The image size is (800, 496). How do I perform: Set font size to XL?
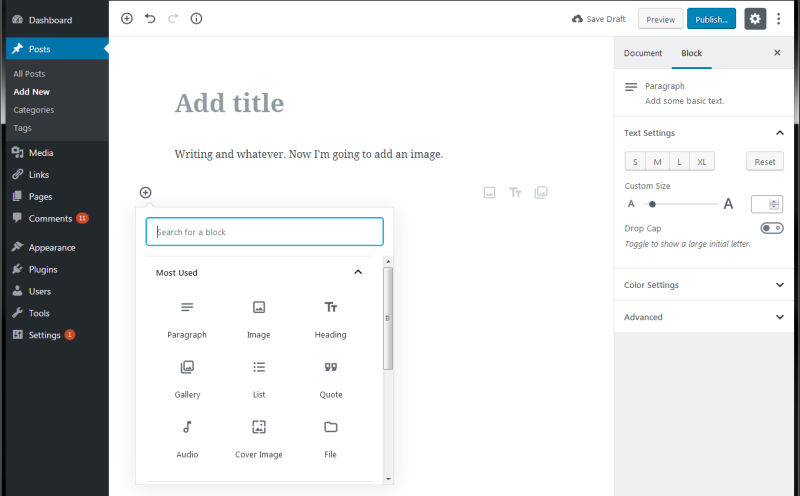coord(702,162)
